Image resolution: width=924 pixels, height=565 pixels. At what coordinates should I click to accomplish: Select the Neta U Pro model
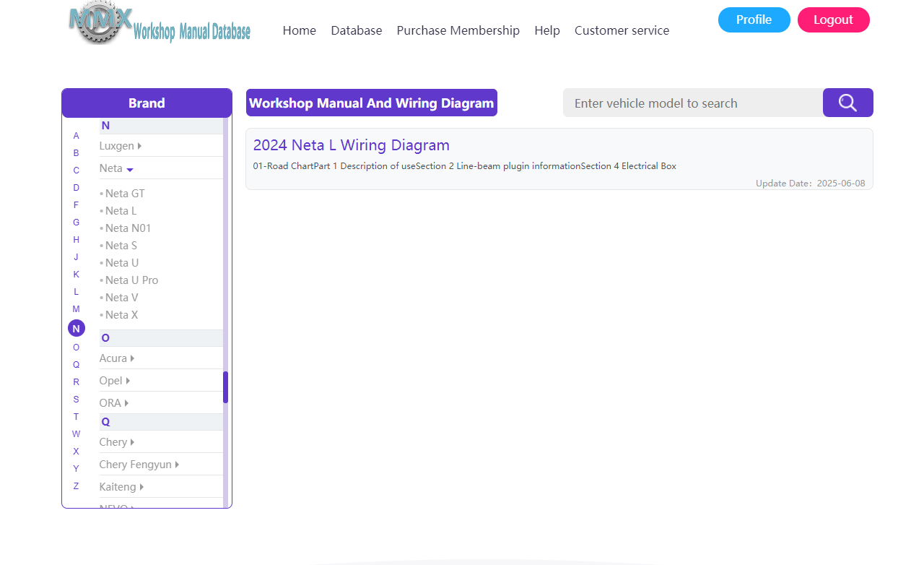tap(131, 280)
